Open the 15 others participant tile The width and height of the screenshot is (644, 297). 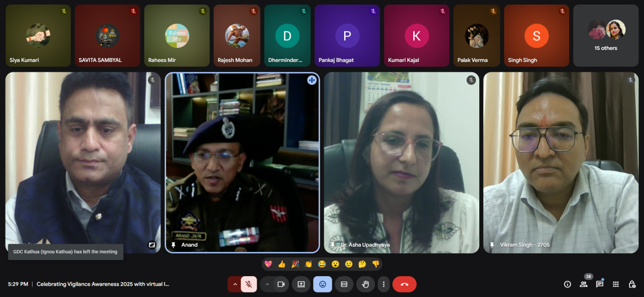coord(605,36)
